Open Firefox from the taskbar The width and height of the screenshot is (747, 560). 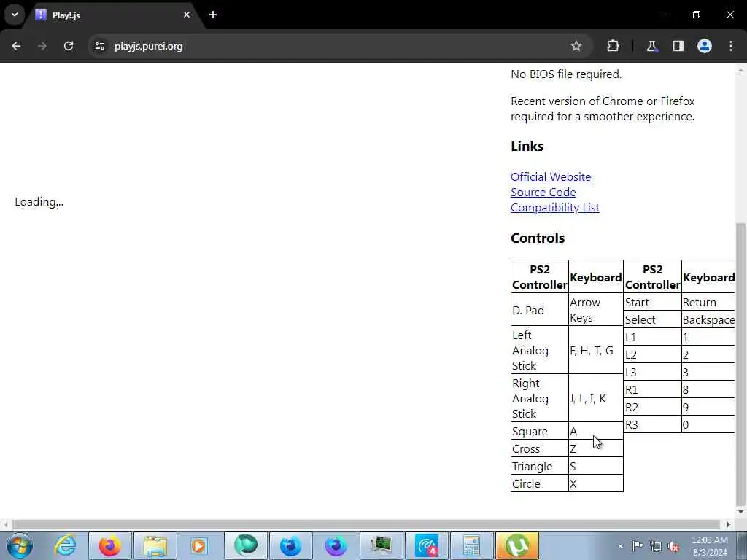point(110,545)
